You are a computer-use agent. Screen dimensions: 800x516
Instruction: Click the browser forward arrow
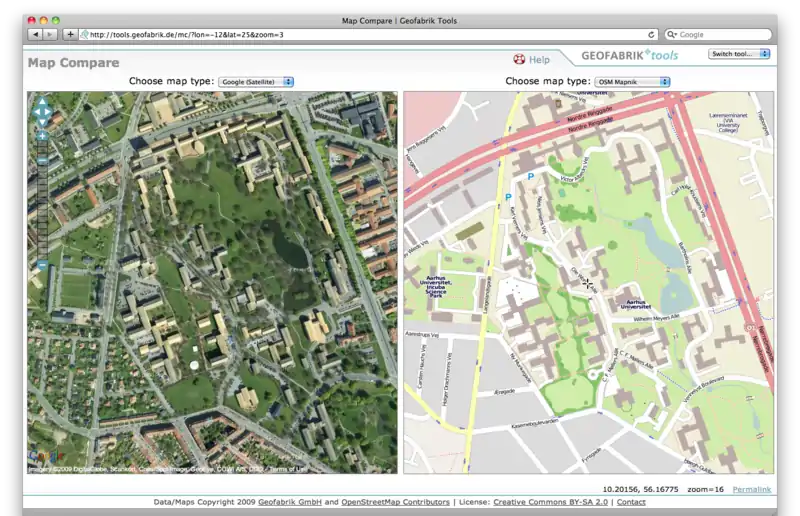[50, 34]
